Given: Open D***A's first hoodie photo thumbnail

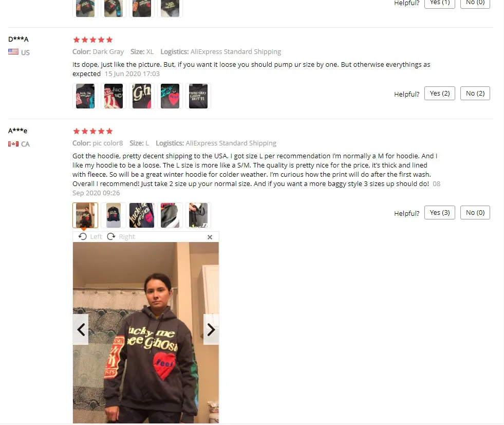Looking at the screenshot, I should (85, 96).
